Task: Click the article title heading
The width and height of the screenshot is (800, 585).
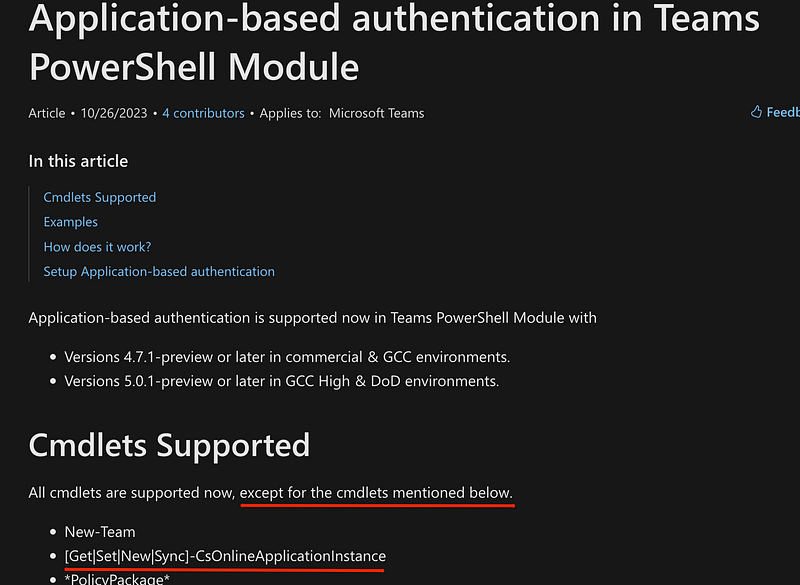Action: (x=394, y=45)
